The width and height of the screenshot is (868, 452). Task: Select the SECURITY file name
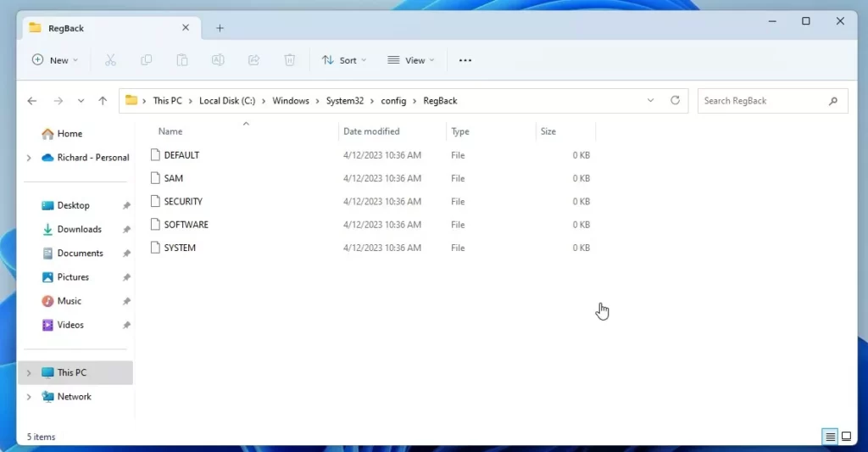coord(183,201)
